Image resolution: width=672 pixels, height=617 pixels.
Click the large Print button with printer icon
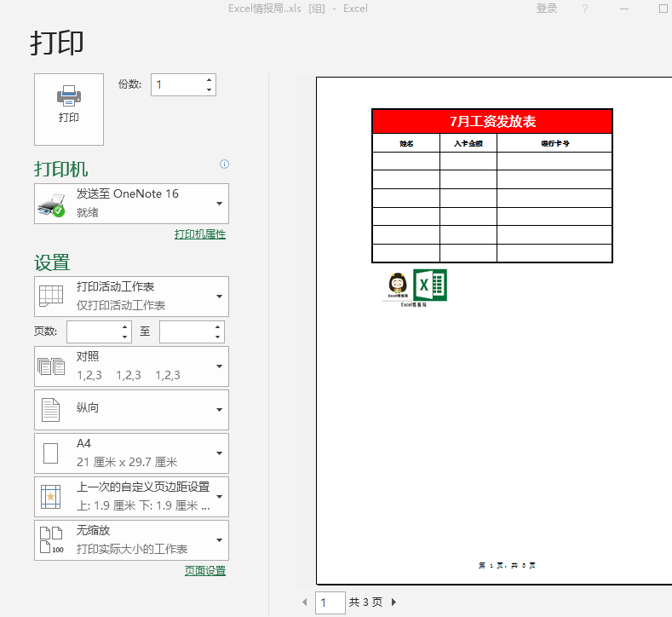(69, 109)
